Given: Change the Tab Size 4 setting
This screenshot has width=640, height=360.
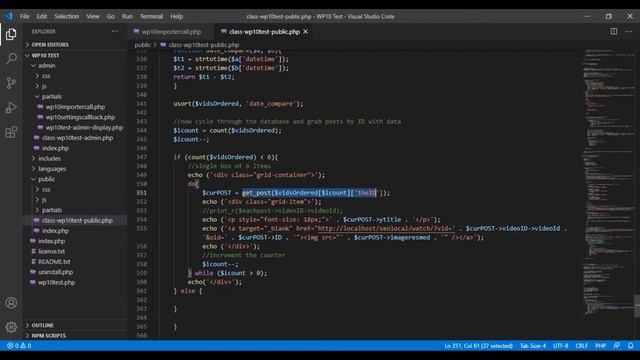Looking at the screenshot, I should pos(533,346).
